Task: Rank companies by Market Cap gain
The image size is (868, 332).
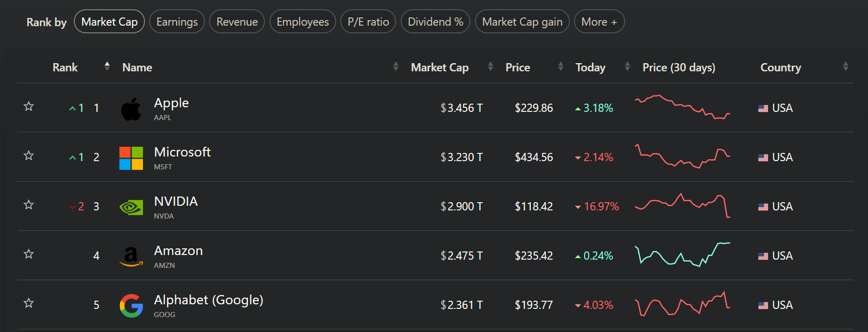Action: [x=523, y=22]
